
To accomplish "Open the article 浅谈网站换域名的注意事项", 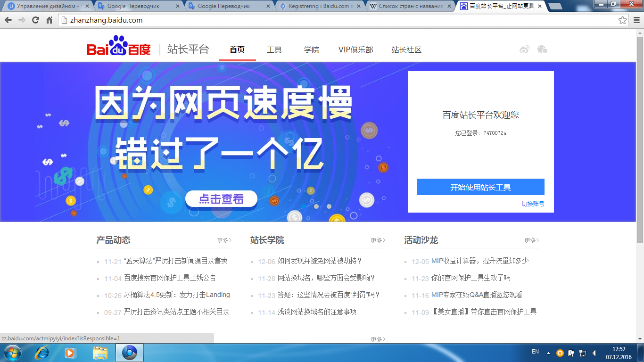I will point(317,312).
